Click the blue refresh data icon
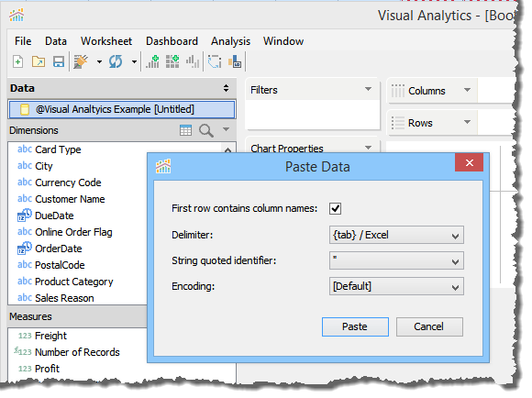 pos(116,61)
